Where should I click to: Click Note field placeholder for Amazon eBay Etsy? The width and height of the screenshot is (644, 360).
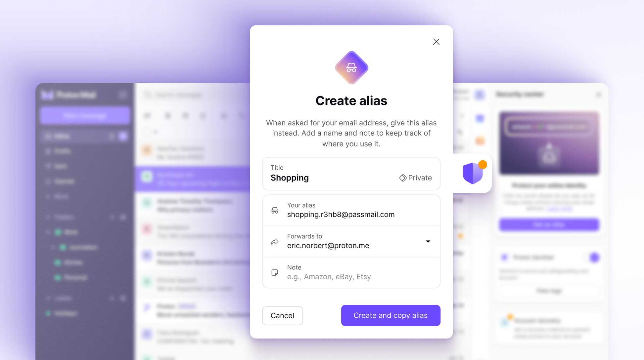pyautogui.click(x=329, y=276)
